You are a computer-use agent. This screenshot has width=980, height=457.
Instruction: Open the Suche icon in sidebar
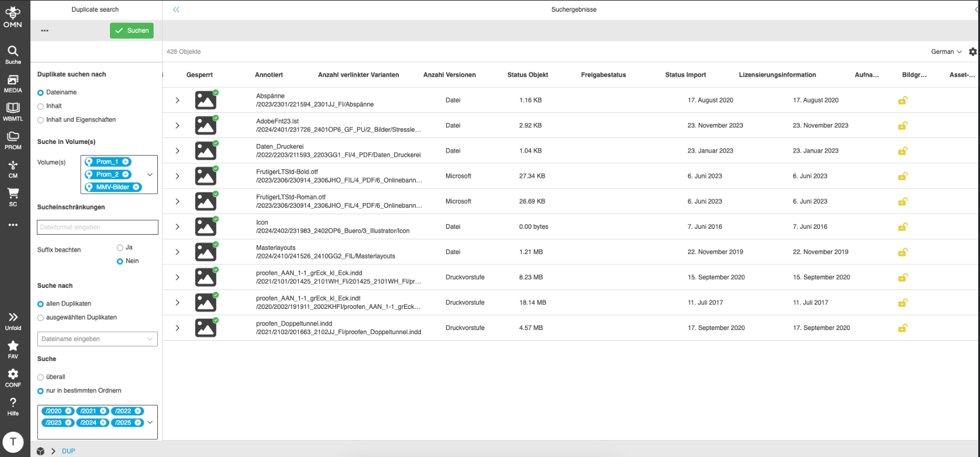(13, 54)
